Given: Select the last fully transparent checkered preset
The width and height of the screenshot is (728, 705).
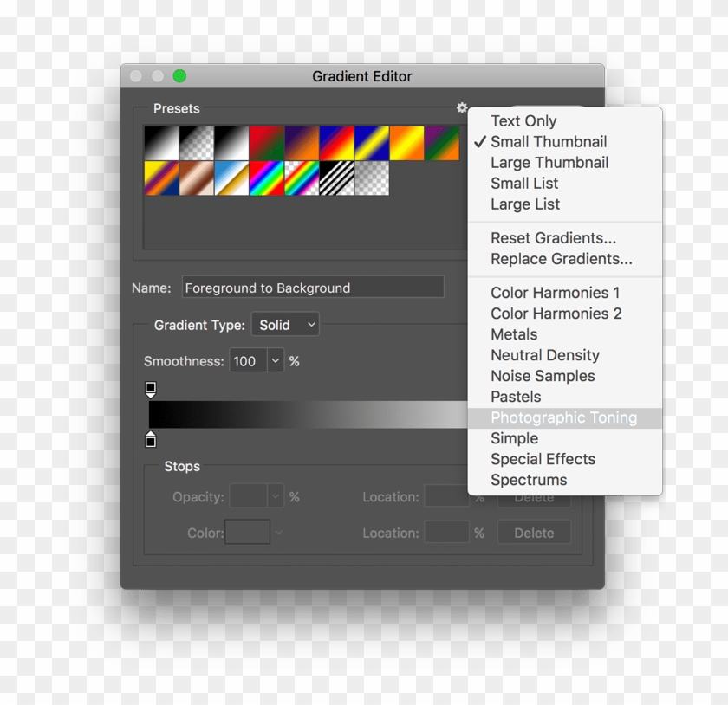Looking at the screenshot, I should [372, 178].
